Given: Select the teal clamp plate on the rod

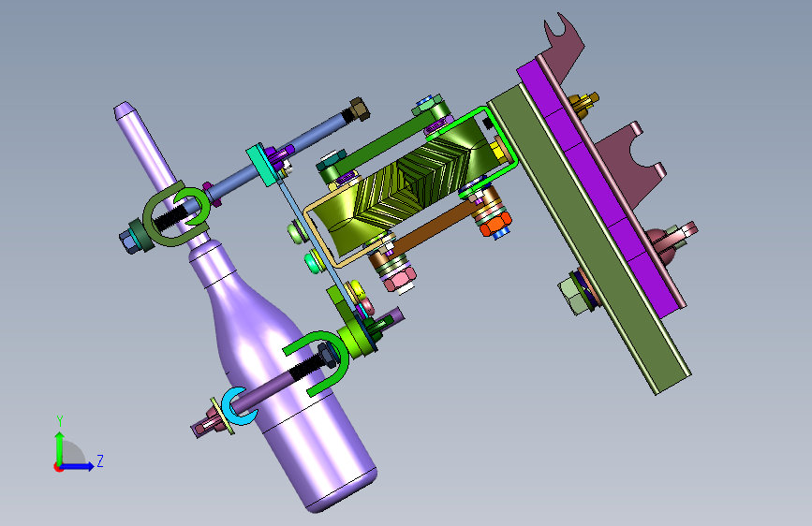Looking at the screenshot, I should tap(263, 166).
